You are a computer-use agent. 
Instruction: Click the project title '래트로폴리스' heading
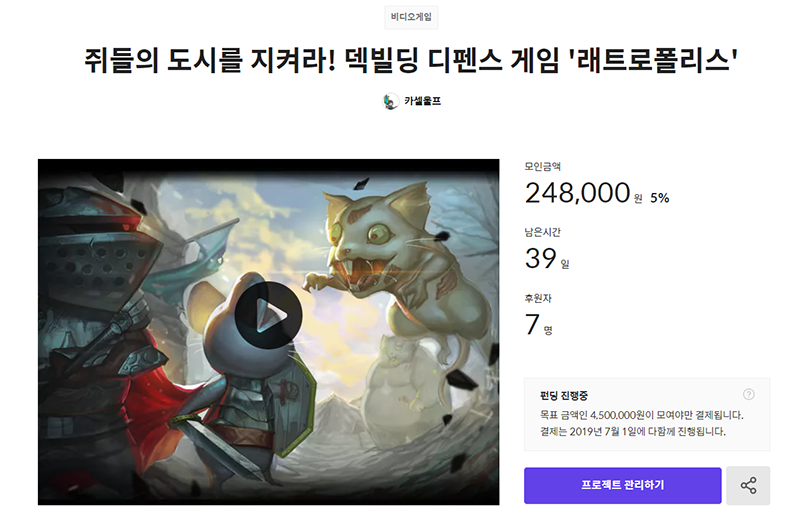point(411,60)
